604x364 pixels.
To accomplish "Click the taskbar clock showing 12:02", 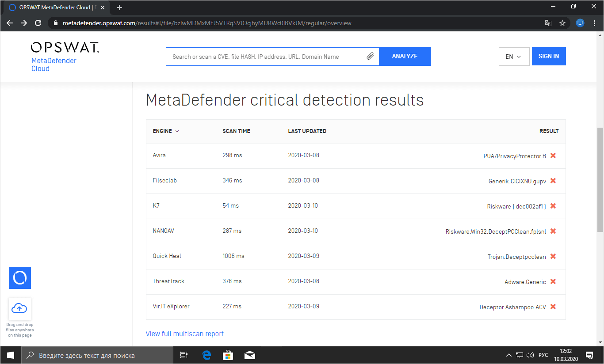I will pyautogui.click(x=565, y=355).
